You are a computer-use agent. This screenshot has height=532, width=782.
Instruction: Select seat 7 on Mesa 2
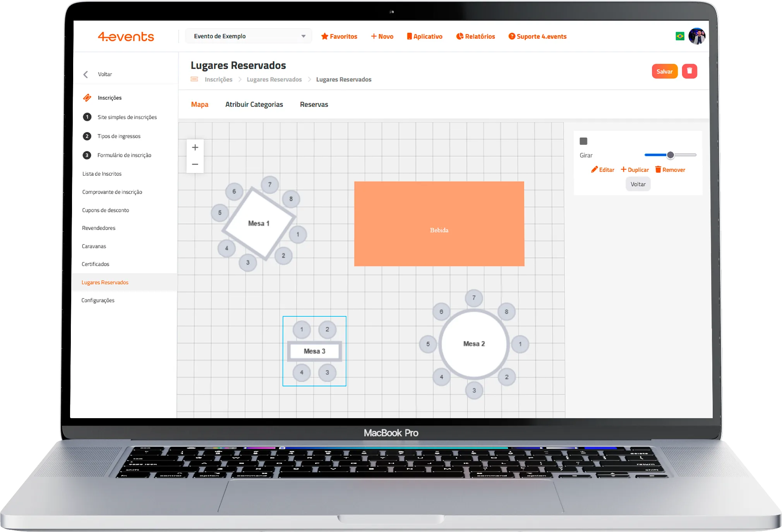click(474, 298)
